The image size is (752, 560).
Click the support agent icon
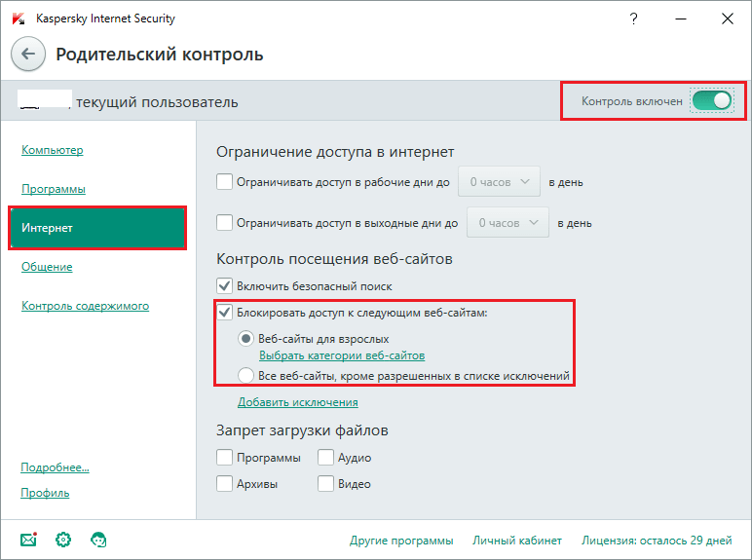(x=98, y=540)
